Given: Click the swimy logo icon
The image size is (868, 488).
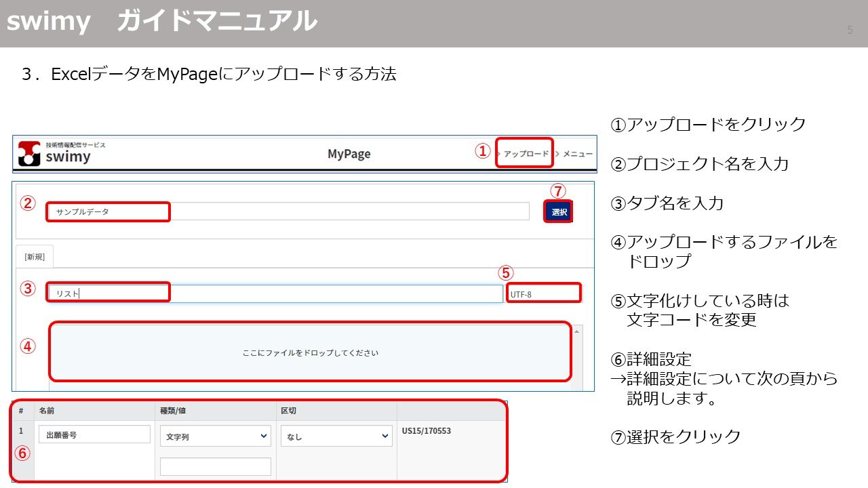Looking at the screenshot, I should click(x=28, y=152).
